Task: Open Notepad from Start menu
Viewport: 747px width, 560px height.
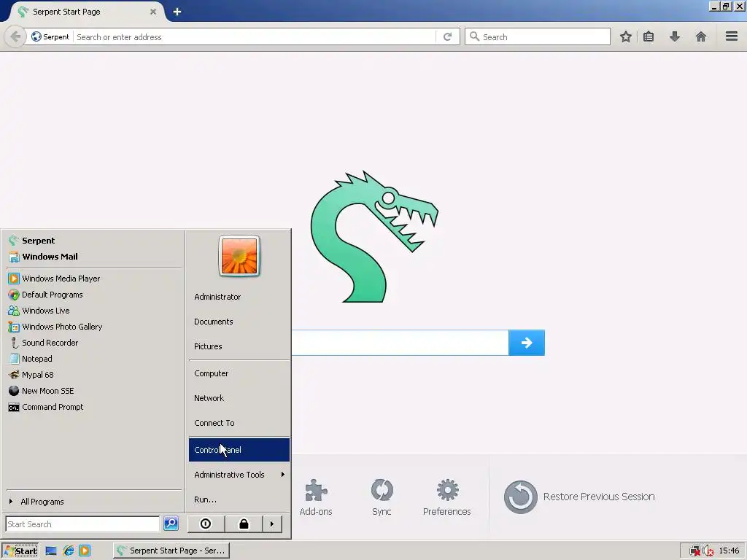Action: tap(93, 359)
